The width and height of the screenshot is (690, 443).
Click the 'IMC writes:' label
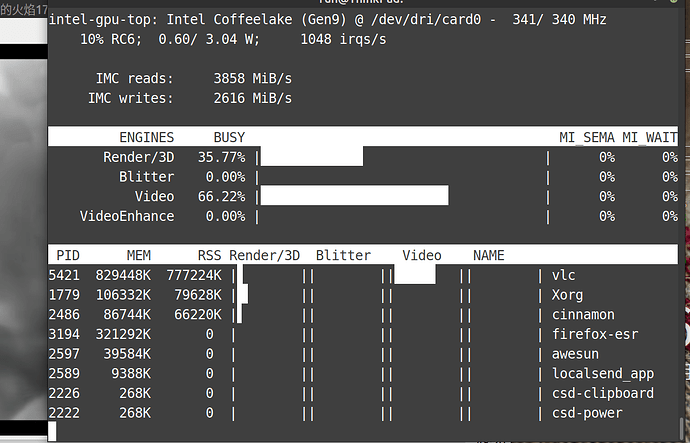[131, 98]
